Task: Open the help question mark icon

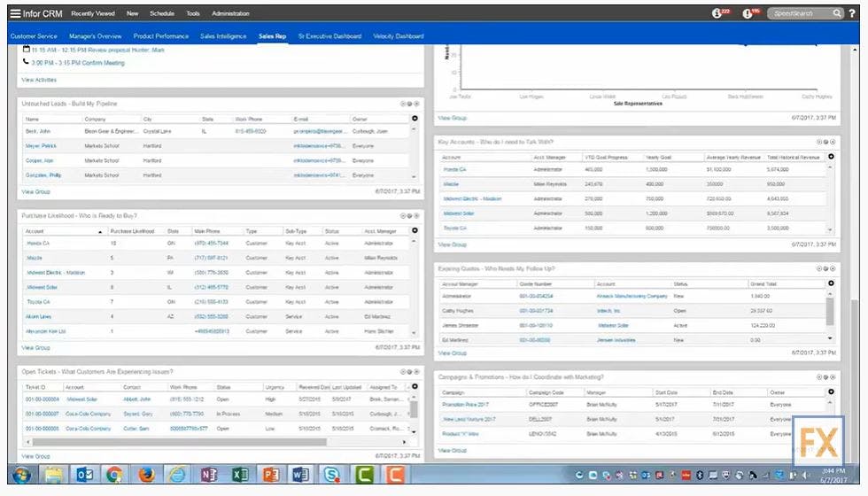Action: [852, 13]
